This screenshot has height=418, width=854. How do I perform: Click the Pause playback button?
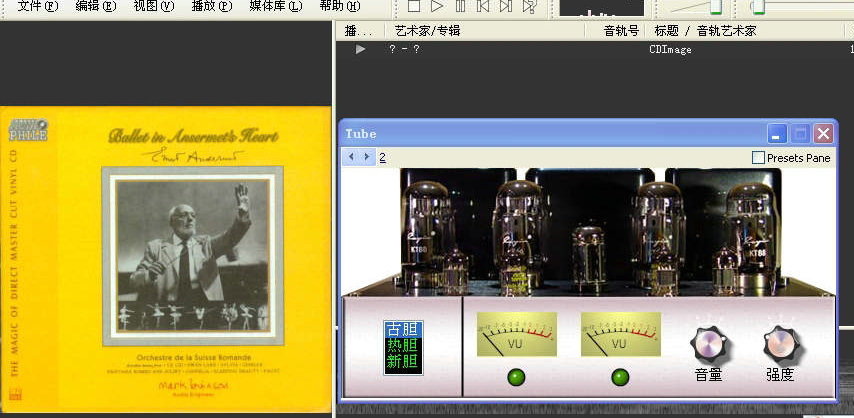(460, 6)
